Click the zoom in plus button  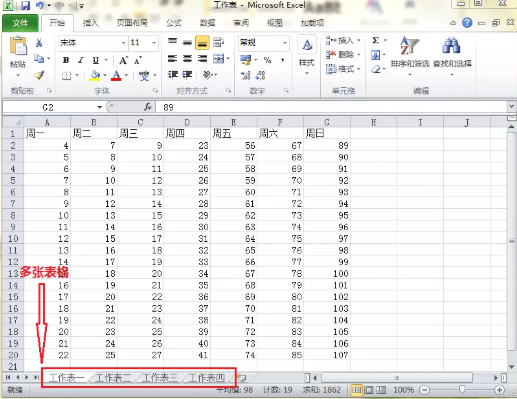coord(499,390)
